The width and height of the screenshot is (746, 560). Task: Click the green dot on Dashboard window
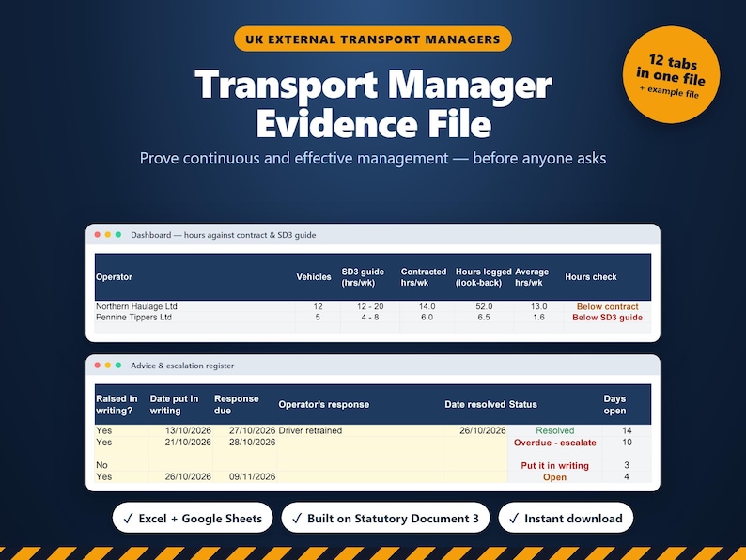[x=118, y=235]
